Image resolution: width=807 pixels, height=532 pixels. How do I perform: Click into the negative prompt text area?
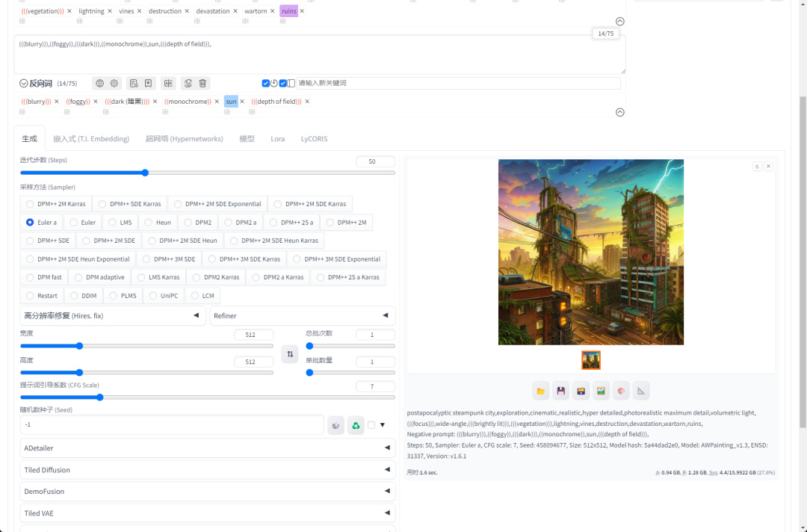tap(320, 55)
